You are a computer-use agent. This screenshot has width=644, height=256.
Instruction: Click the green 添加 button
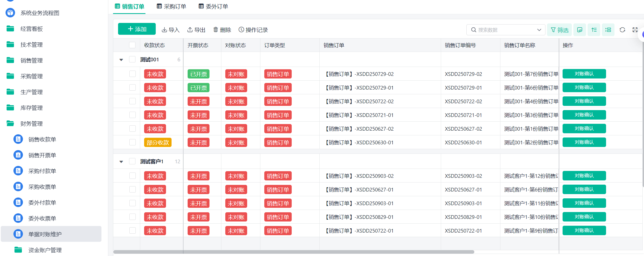[x=137, y=29]
